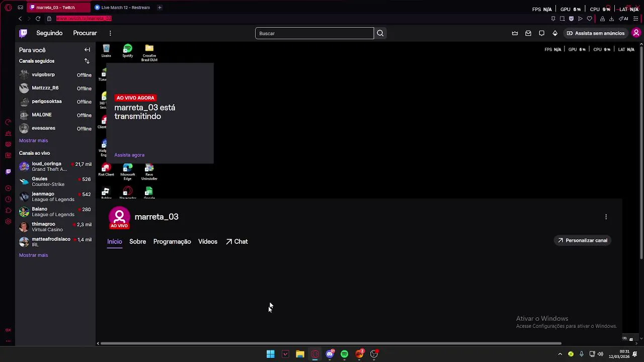The image size is (644, 362).
Task: Open the Twitch Prime crown loot icon
Action: pyautogui.click(x=515, y=33)
